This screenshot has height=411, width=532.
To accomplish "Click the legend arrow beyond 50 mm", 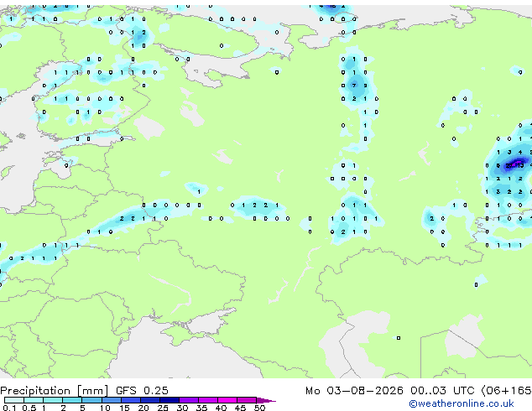I will click(x=266, y=400).
